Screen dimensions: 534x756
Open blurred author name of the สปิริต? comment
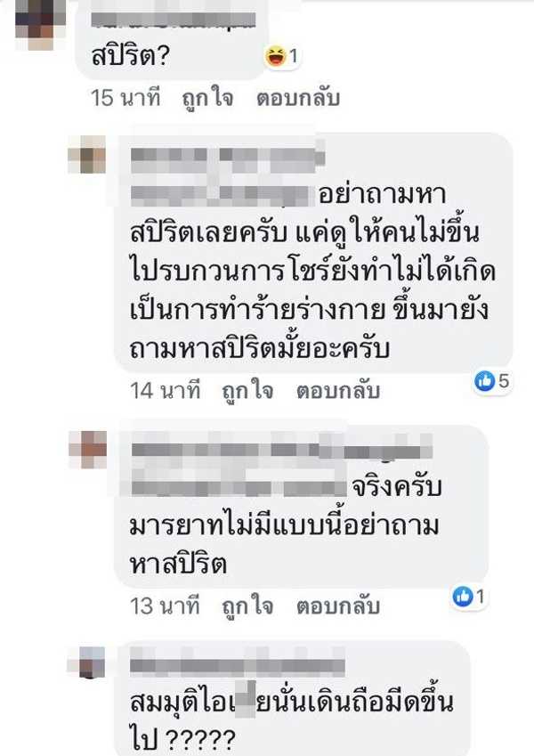[174, 20]
